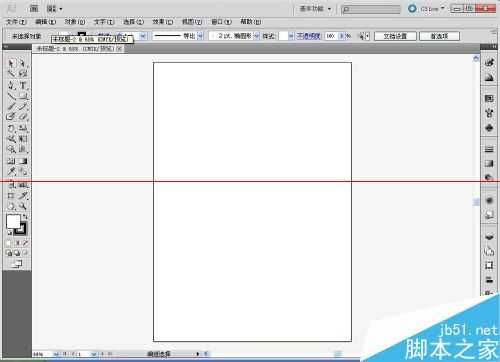Open the Graphic Styles panel icon
The height and width of the screenshot is (362, 500).
point(489,215)
